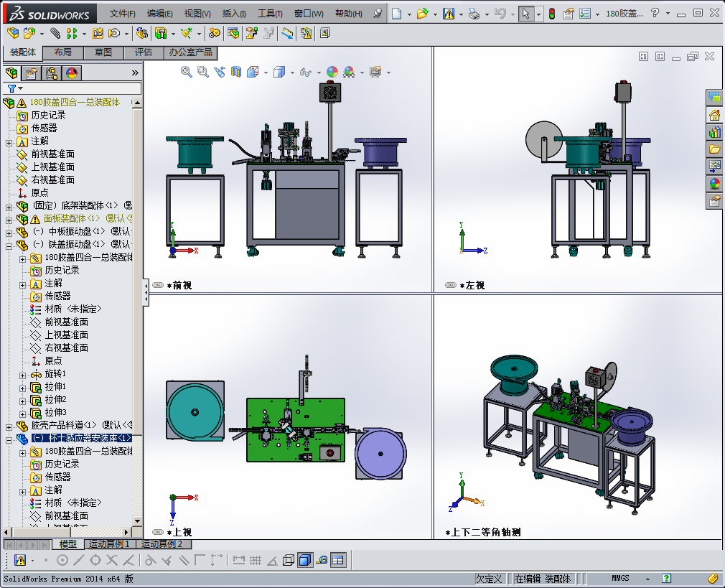This screenshot has width=725, height=588.
Task: Expand the 中板振动盘<1> tree node
Action: coord(9,233)
